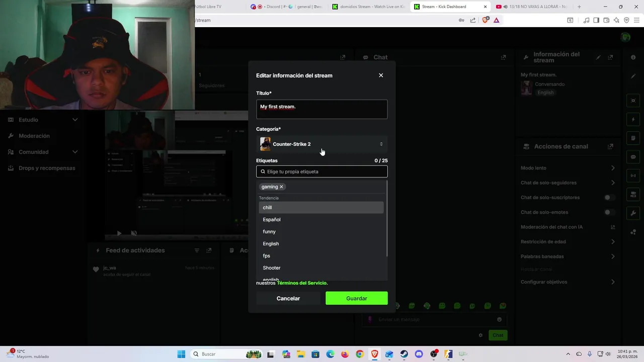
Task: Open Brave wallet toolbar icon
Action: (606, 20)
